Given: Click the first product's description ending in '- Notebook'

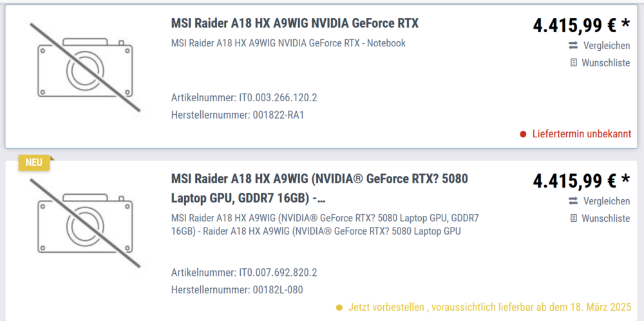Looking at the screenshot, I should tap(288, 43).
